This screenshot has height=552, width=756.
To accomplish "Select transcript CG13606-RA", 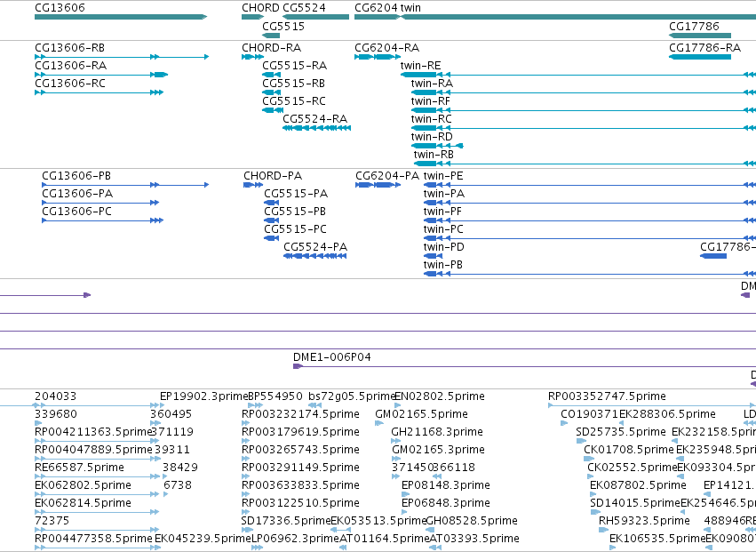I will 71,66.
